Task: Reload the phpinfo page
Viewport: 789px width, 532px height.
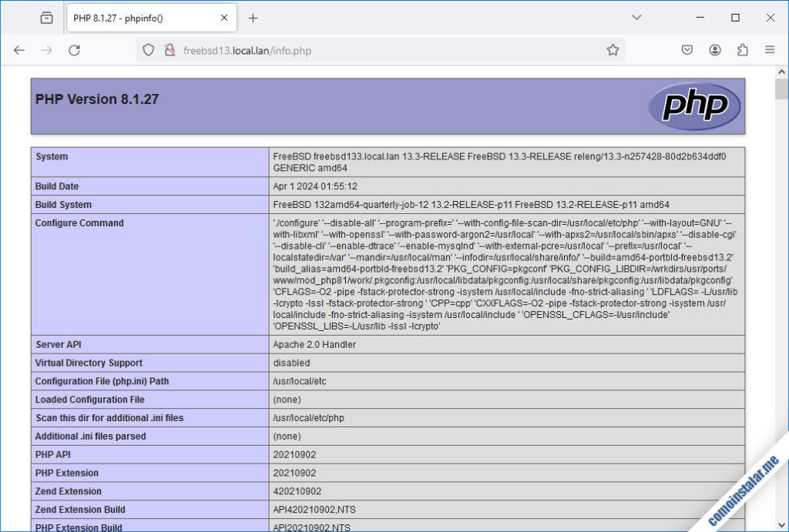Action: click(x=74, y=49)
